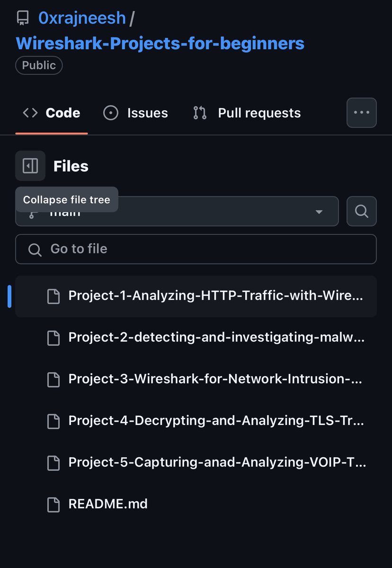
Task: Click the file icon next to Project-2
Action: pos(53,338)
